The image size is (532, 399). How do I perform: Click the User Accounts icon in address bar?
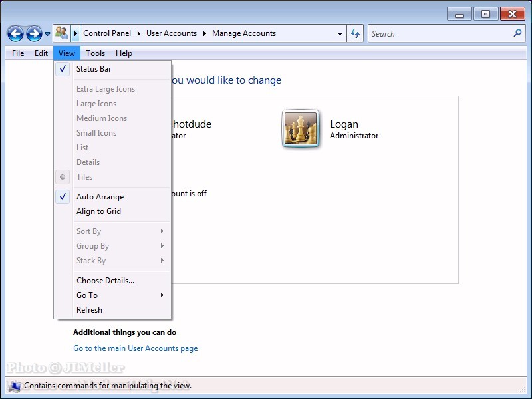(62, 33)
